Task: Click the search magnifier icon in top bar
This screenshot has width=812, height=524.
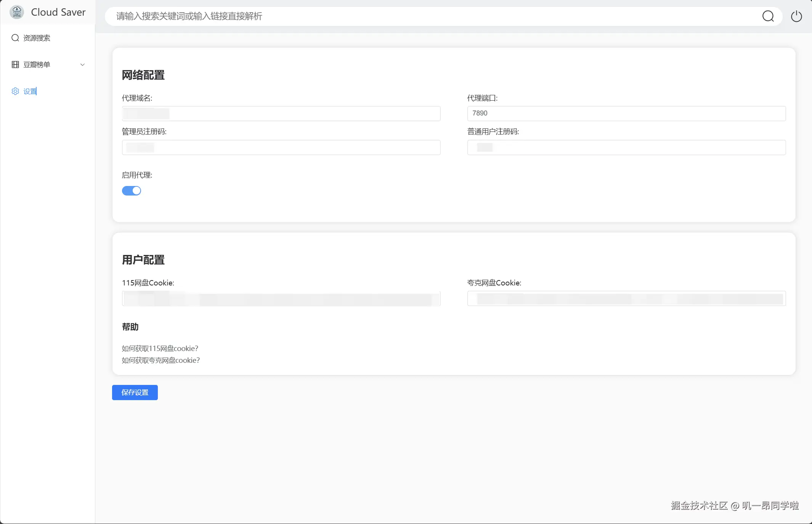Action: [768, 16]
